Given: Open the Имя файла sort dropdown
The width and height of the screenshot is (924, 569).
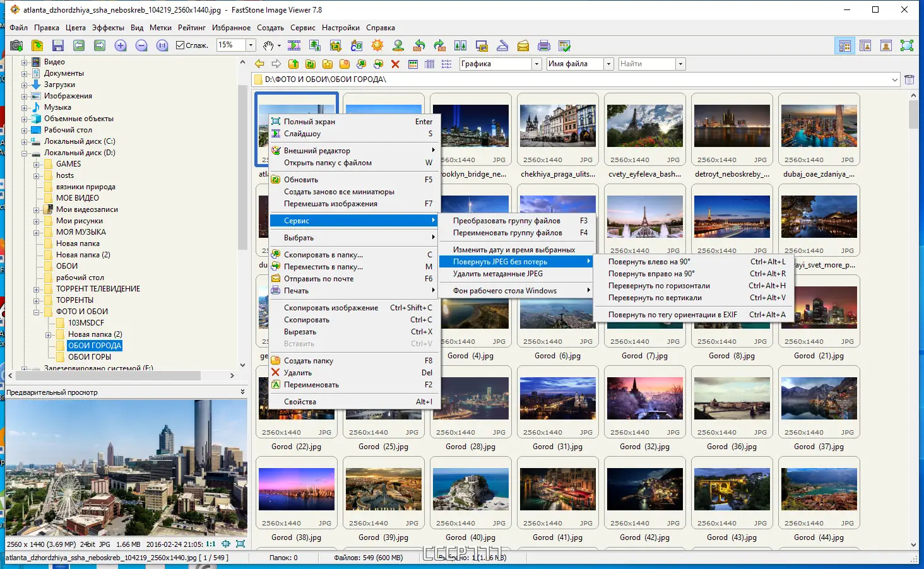Looking at the screenshot, I should (608, 64).
